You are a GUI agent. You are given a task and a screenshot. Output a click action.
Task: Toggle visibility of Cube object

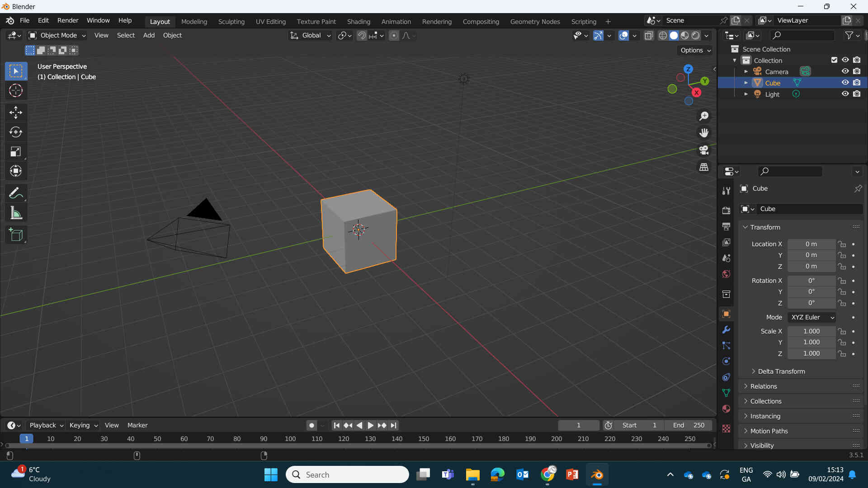click(845, 83)
